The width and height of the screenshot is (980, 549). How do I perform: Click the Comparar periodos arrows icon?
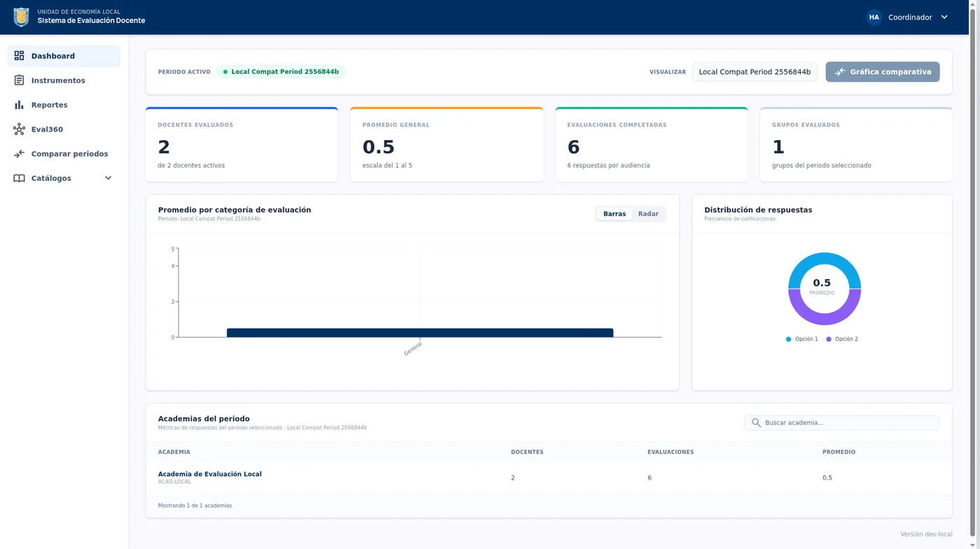click(19, 153)
